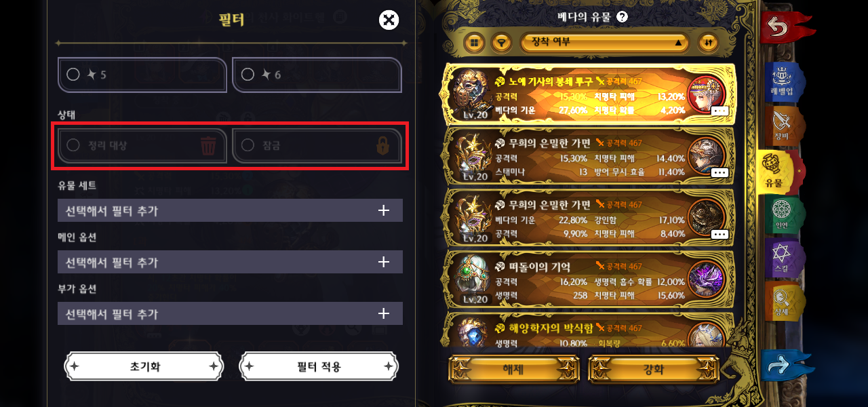Click the blue forward arrow flag icon
Viewport: 868px width, 407px height.
pyautogui.click(x=787, y=366)
